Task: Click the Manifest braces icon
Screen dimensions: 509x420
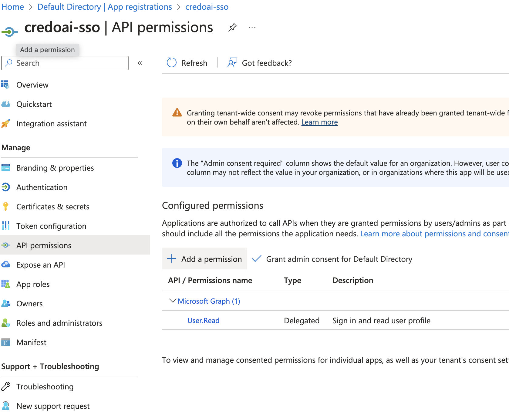Action: [x=5, y=342]
